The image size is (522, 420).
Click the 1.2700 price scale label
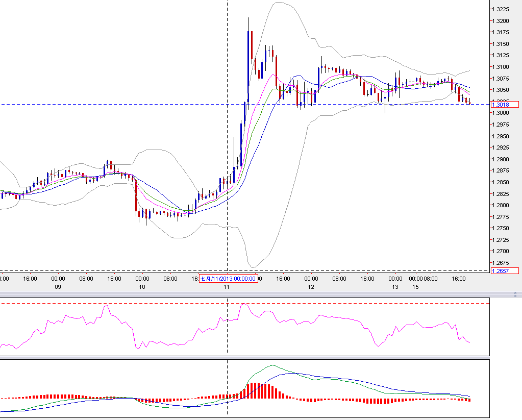(x=501, y=251)
